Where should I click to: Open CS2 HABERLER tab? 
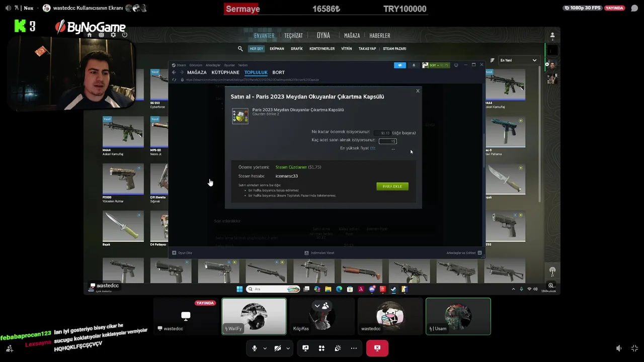click(380, 36)
